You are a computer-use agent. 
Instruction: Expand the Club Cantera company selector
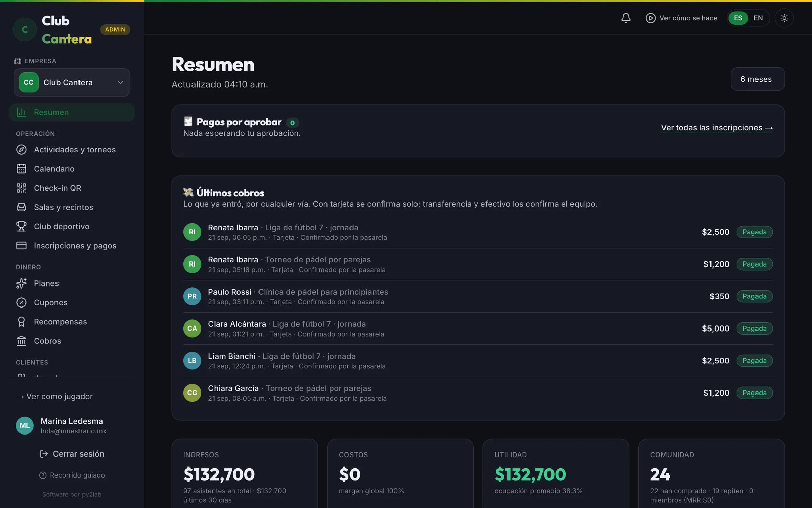pyautogui.click(x=72, y=82)
